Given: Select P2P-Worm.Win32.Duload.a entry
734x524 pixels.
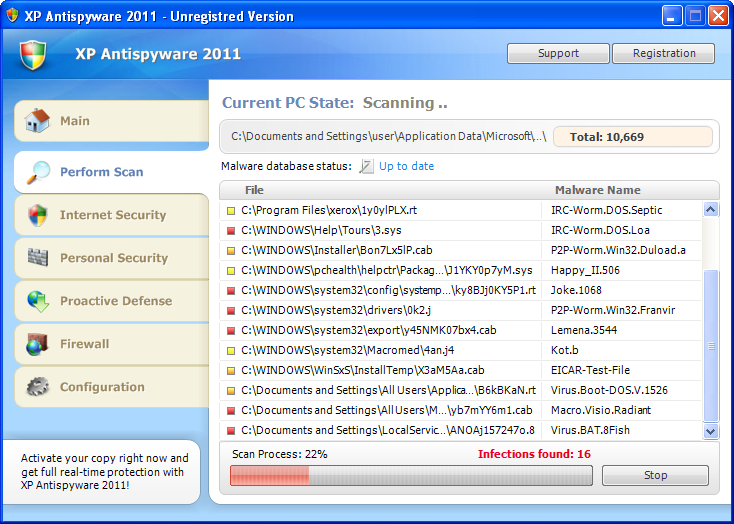Looking at the screenshot, I should point(618,251).
